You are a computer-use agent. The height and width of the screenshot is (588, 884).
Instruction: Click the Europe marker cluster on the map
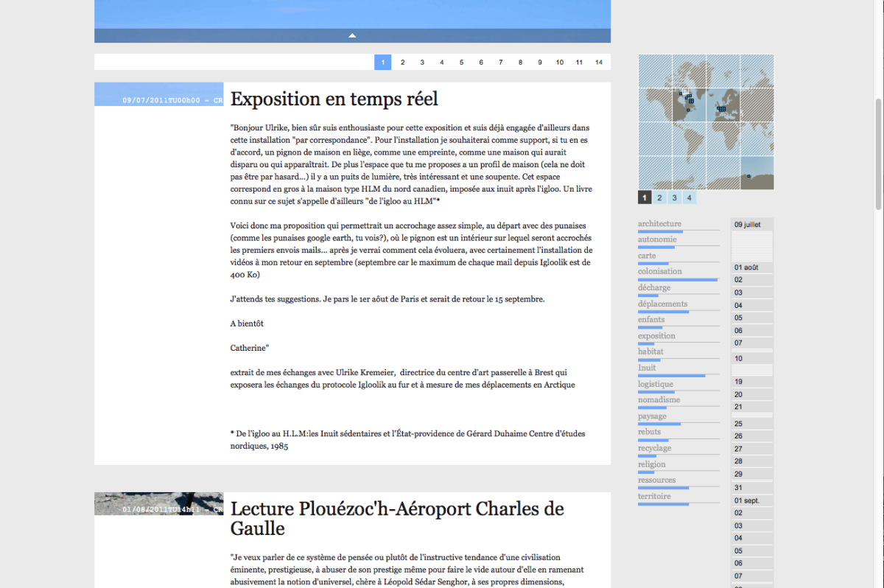pos(721,109)
